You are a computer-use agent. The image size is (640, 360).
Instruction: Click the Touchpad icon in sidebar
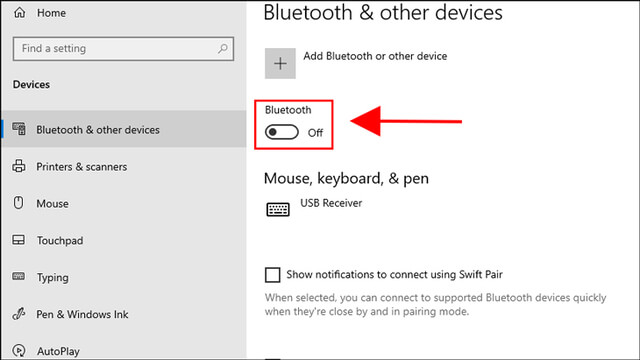click(x=18, y=240)
